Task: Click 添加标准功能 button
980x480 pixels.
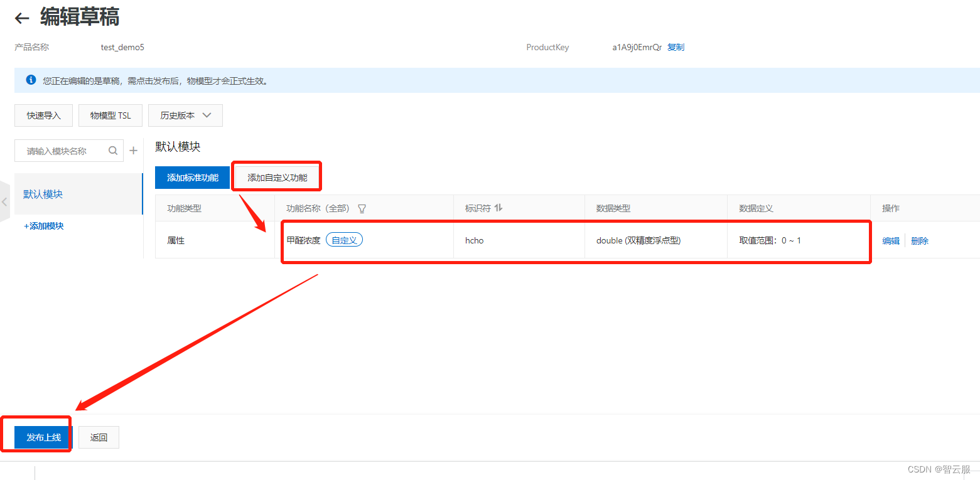Action: [x=193, y=178]
